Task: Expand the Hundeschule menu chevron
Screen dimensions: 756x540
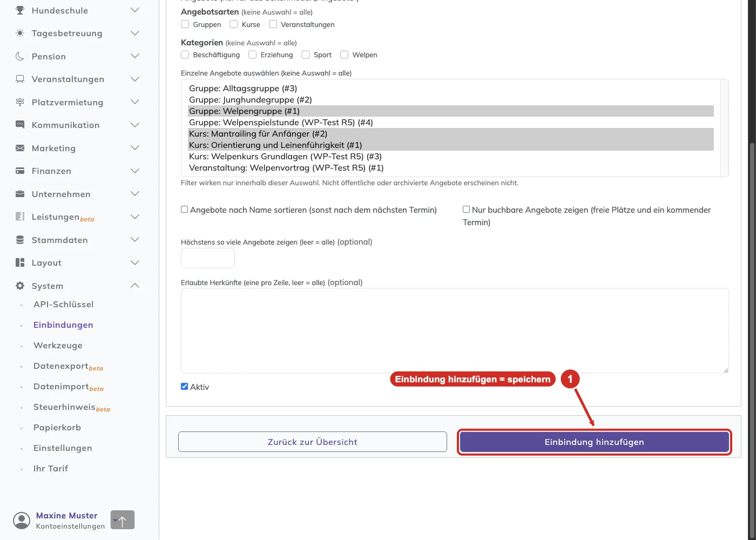Action: pos(135,10)
